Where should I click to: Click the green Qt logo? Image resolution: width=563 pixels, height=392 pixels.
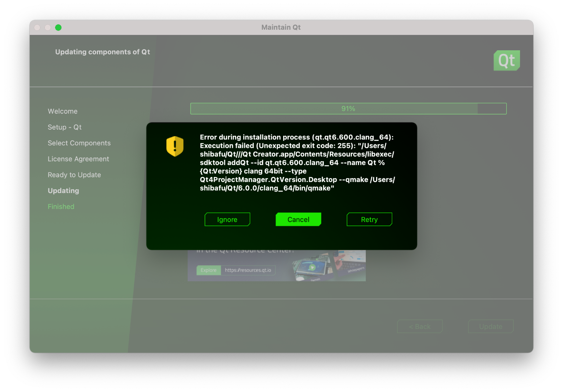(506, 61)
